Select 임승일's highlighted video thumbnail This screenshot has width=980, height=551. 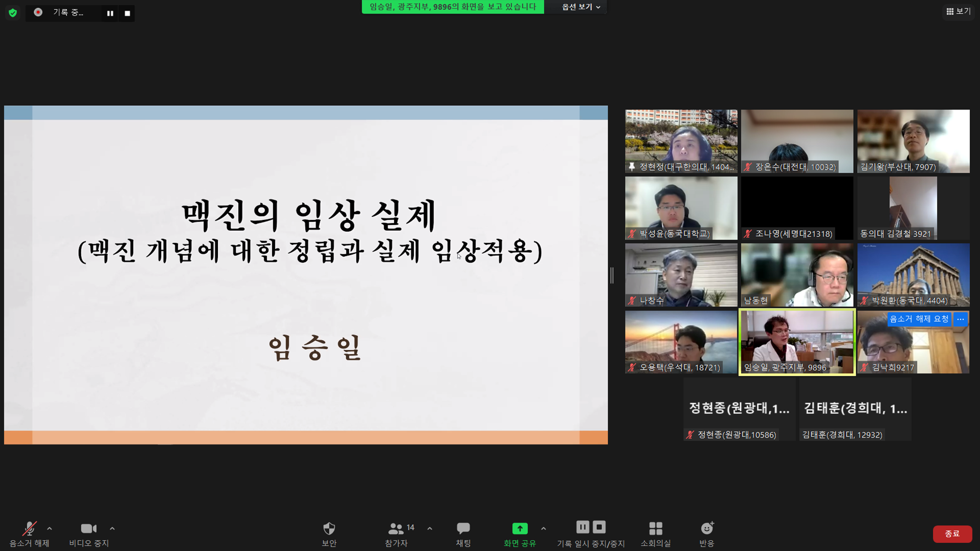tap(796, 342)
